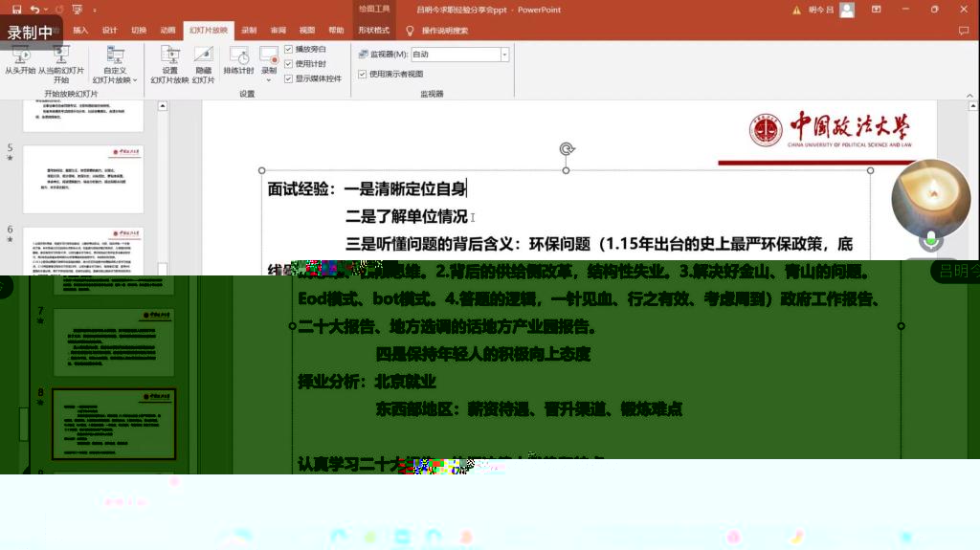980x550 pixels.
Task: Select slide 6 thumbnail in panel
Action: [x=83, y=251]
